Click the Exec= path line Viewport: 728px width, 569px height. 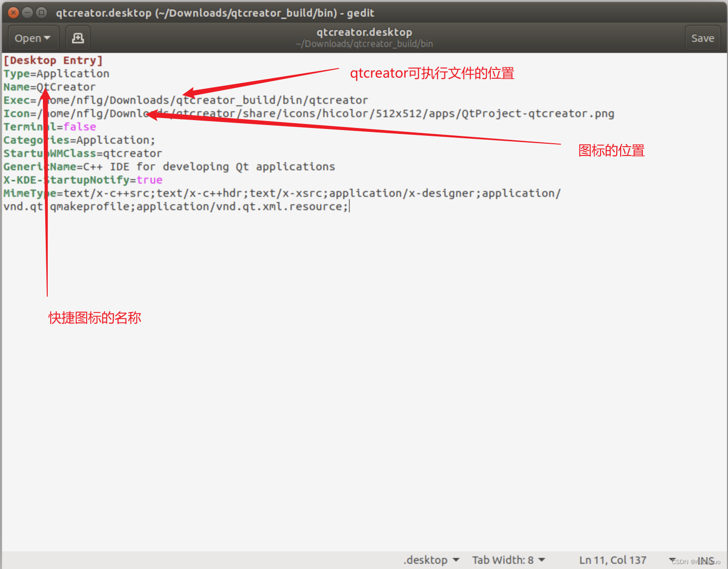click(186, 100)
